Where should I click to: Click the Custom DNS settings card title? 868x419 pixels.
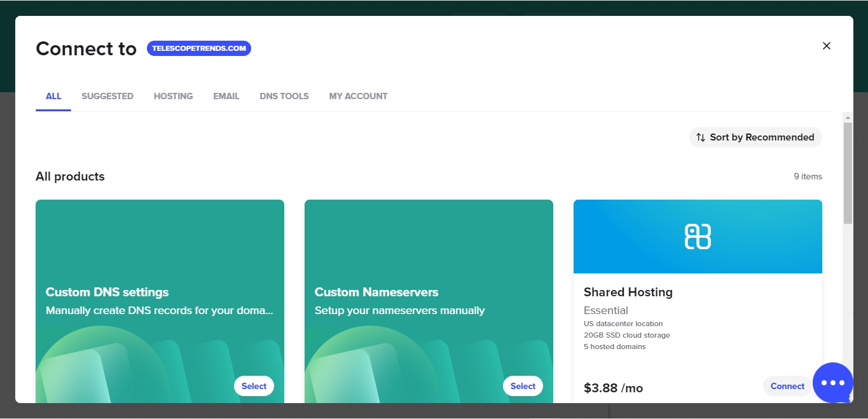pos(107,292)
